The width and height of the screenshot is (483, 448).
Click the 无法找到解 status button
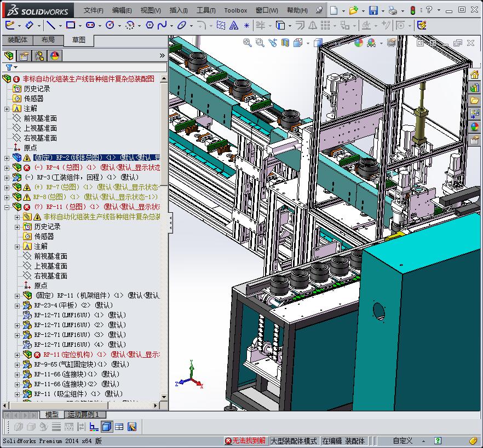(x=245, y=440)
